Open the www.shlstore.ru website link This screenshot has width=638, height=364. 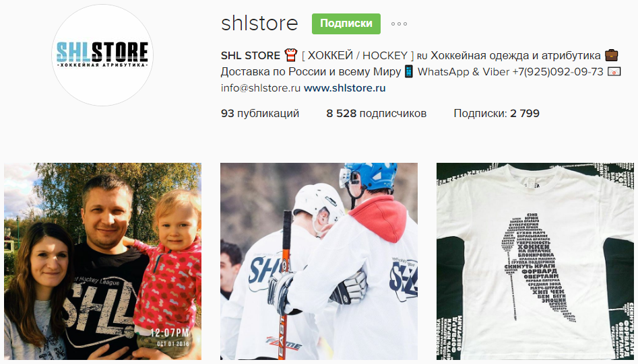coord(345,87)
